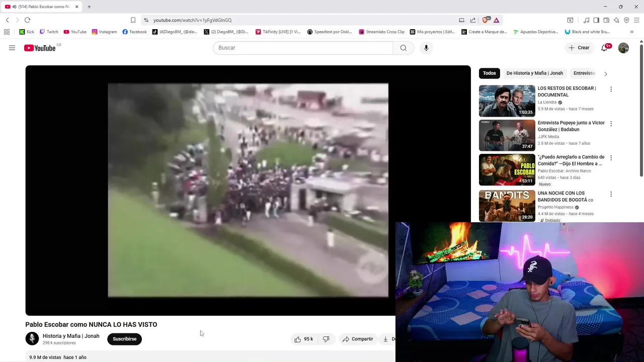Open Pablo Escobar 53:11 video thumbnail
This screenshot has width=644, height=362.
point(507,169)
